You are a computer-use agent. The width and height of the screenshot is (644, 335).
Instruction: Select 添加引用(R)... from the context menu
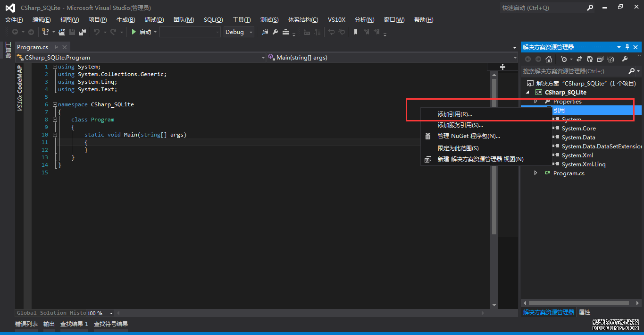coord(454,114)
